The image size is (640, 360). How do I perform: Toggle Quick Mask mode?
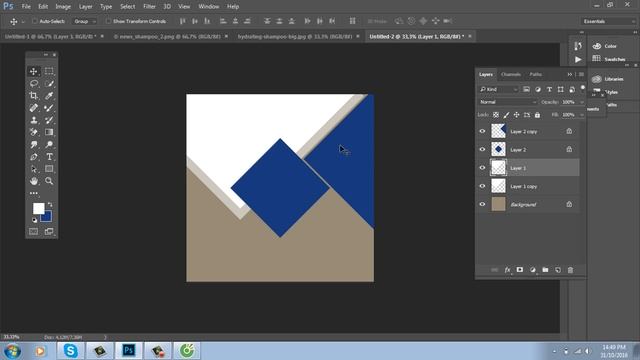pyautogui.click(x=33, y=232)
